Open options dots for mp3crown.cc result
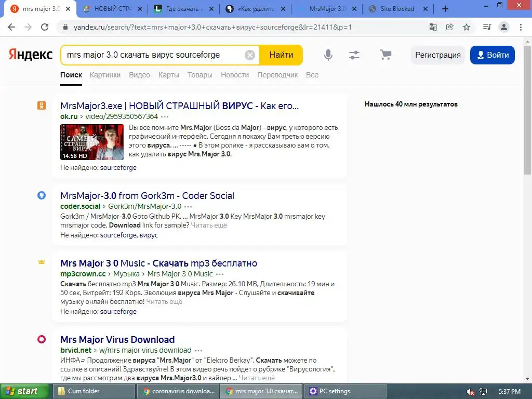Screen dimensions: 532x399 pyautogui.click(x=220, y=274)
